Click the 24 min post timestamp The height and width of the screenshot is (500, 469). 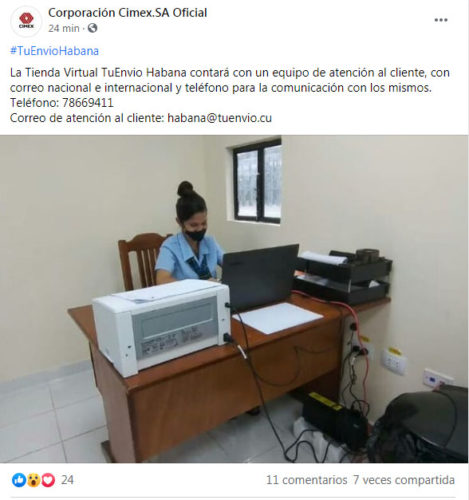tap(64, 28)
